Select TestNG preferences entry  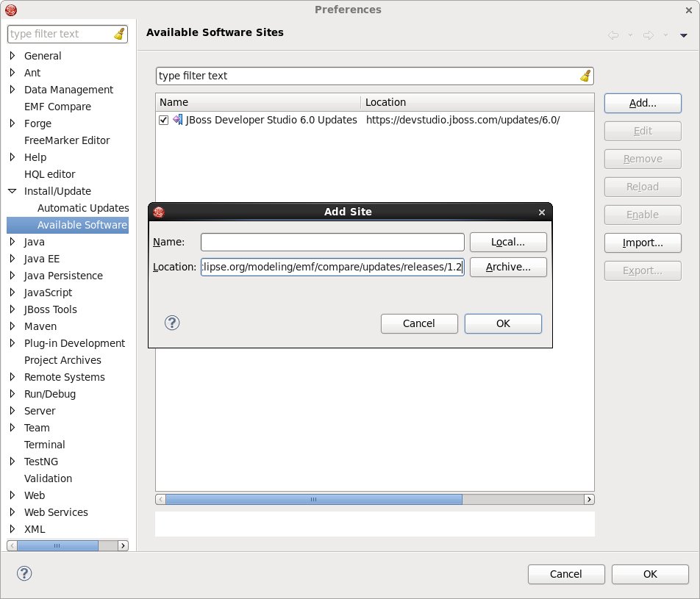(x=41, y=462)
